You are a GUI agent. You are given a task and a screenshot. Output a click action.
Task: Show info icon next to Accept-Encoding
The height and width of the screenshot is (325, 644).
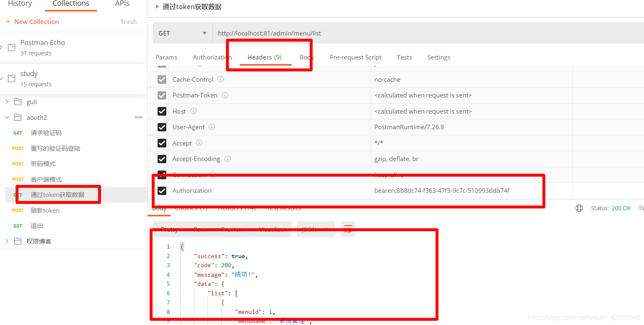227,159
